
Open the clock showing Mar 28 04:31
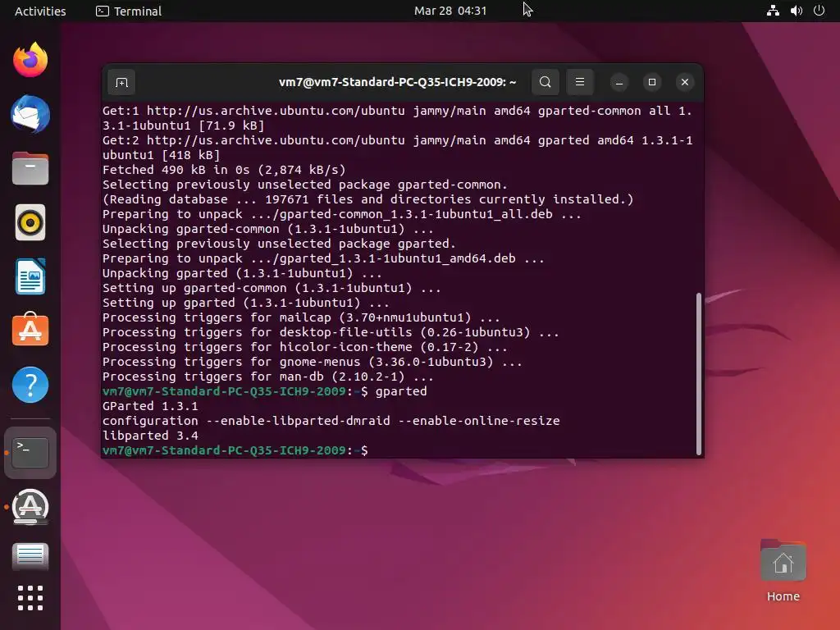(x=450, y=11)
